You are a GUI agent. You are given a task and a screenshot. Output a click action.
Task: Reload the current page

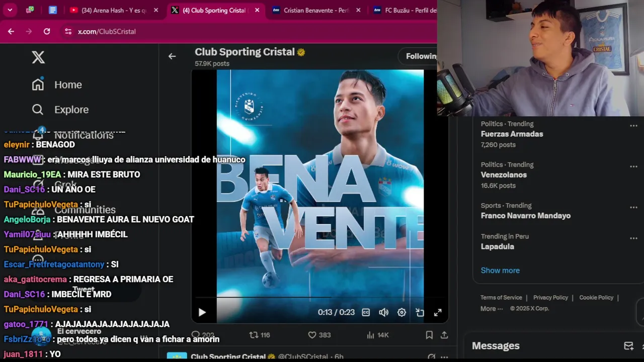point(47,31)
